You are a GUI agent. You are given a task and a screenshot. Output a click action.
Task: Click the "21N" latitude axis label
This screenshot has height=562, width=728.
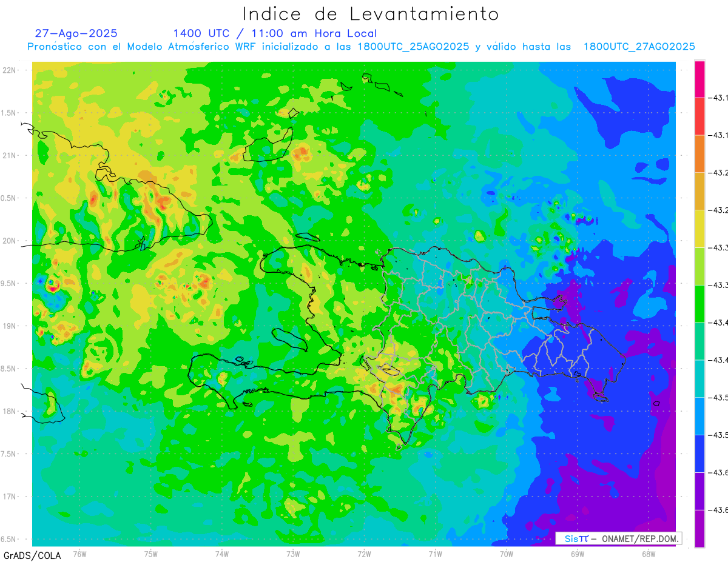pyautogui.click(x=10, y=155)
